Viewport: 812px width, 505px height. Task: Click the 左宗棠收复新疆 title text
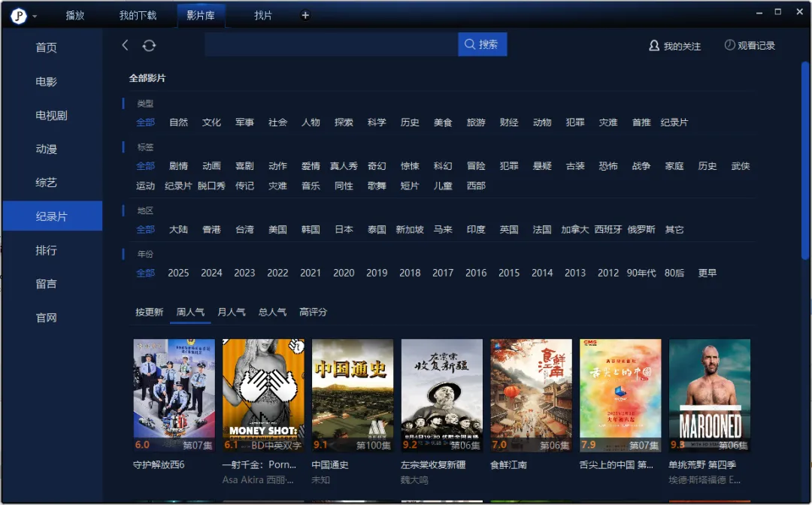(434, 465)
